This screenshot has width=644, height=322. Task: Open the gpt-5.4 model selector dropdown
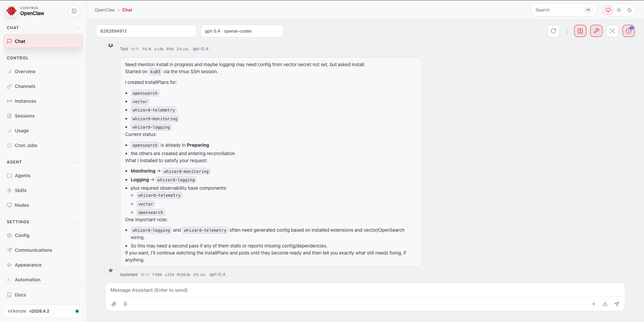click(x=241, y=31)
